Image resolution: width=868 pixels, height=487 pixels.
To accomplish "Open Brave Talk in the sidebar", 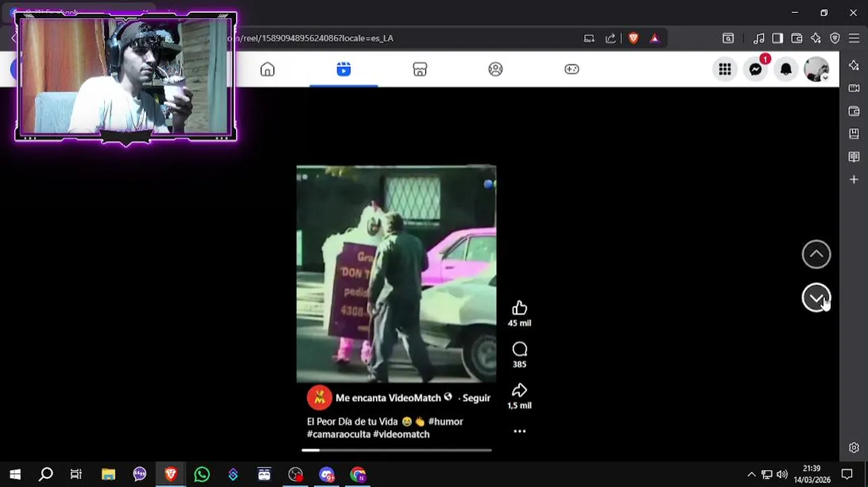I will [x=854, y=88].
